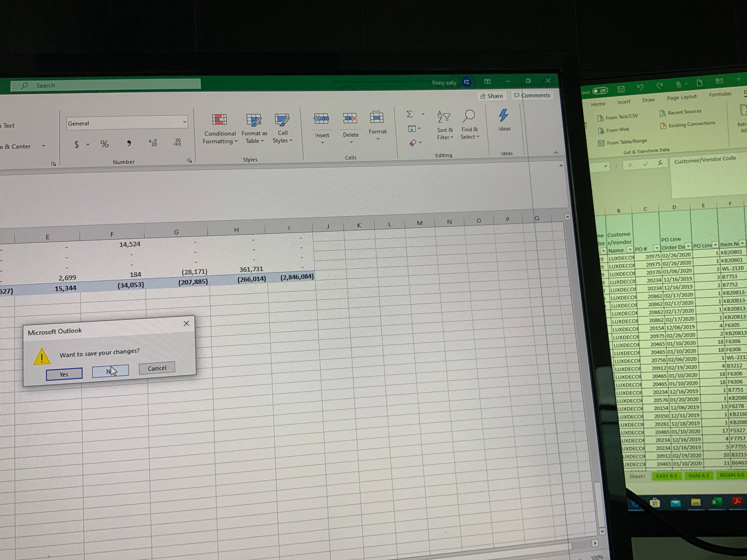This screenshot has height=560, width=747.
Task: Collapse the ribbon using the chevron arrow
Action: pyautogui.click(x=556, y=153)
